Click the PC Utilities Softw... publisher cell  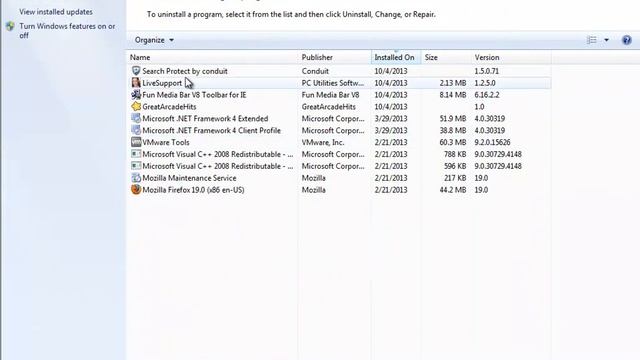(333, 83)
